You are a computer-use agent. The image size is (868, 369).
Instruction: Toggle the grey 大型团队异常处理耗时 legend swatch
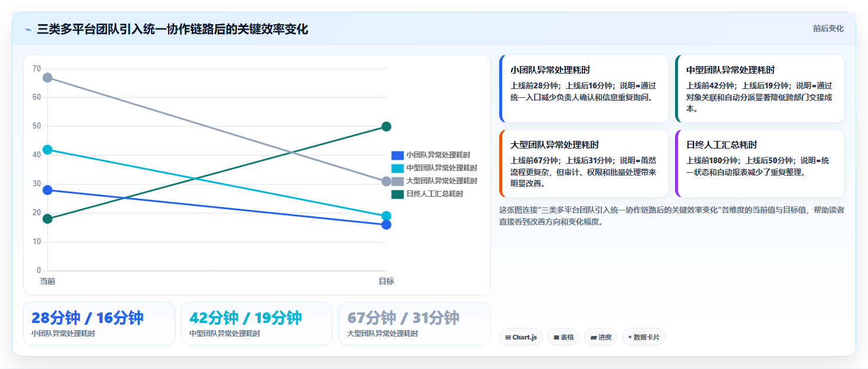(397, 181)
